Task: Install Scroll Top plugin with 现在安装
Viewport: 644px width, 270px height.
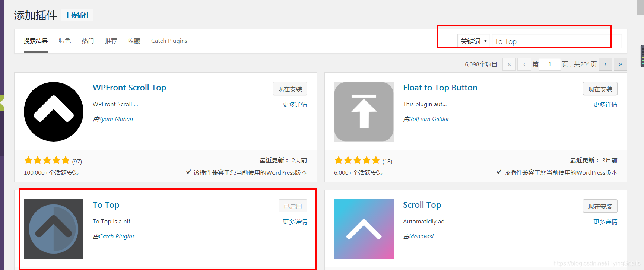Action: (600, 206)
